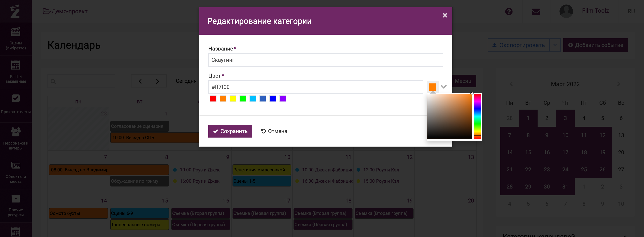This screenshot has width=644, height=237.
Task: Open КПП и вызывные section
Action: click(x=16, y=72)
